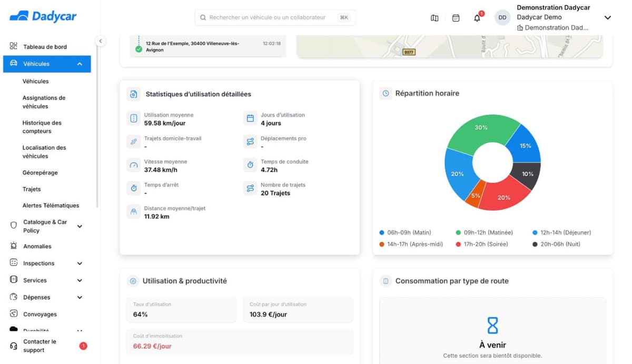Open notifications bell icon
The height and width of the screenshot is (364, 632).
(x=477, y=18)
